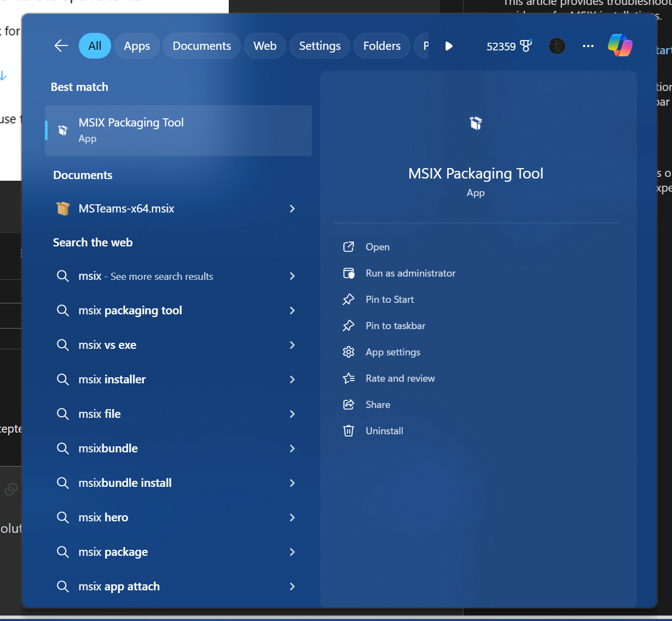The height and width of the screenshot is (621, 672).
Task: Switch to the Settings filter tab
Action: (x=320, y=46)
